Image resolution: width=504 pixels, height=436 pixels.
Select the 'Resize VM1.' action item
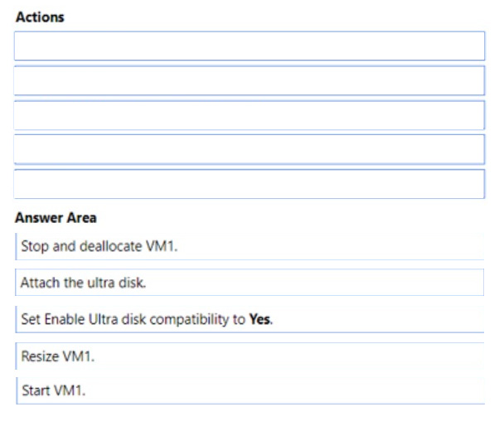(x=54, y=356)
